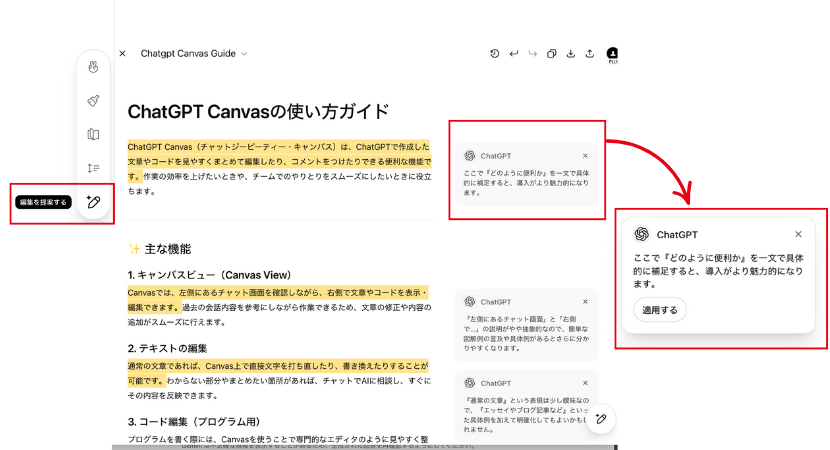Open version history clock icon
The width and height of the screenshot is (830, 450).
[494, 53]
